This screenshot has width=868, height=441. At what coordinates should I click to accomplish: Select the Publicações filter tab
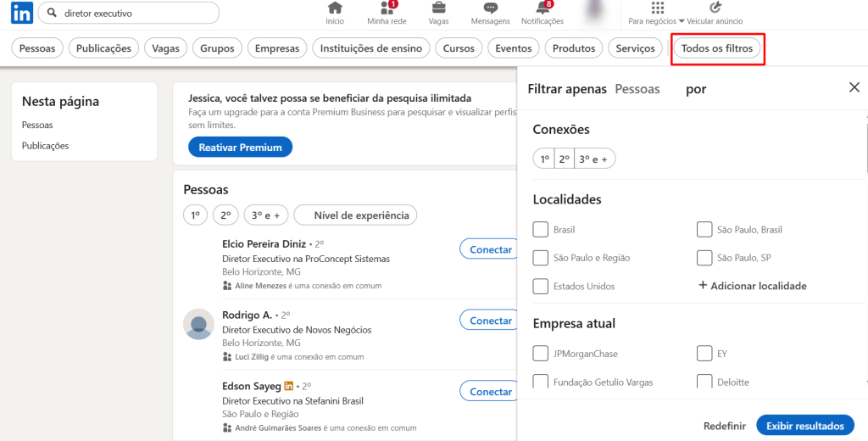coord(103,48)
